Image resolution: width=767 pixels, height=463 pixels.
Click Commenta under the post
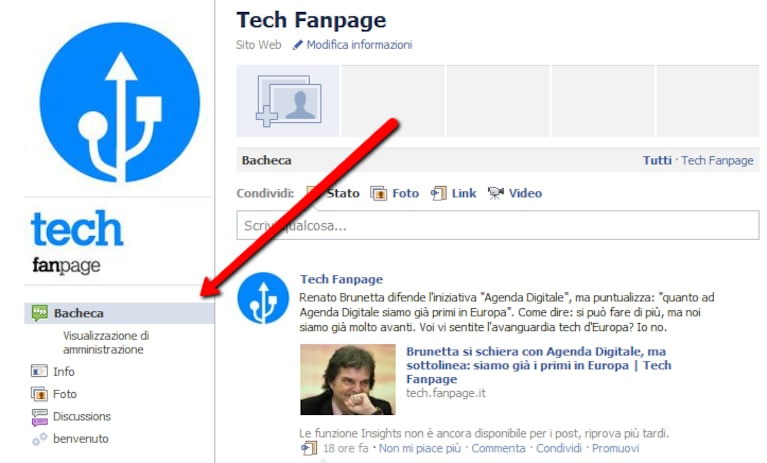498,448
